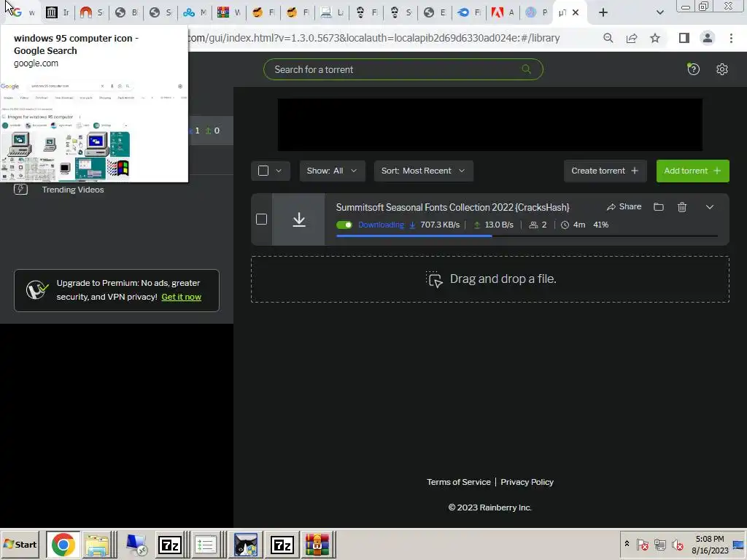Click the checklist window icon in taskbar
The width and height of the screenshot is (747, 560).
coord(205,545)
